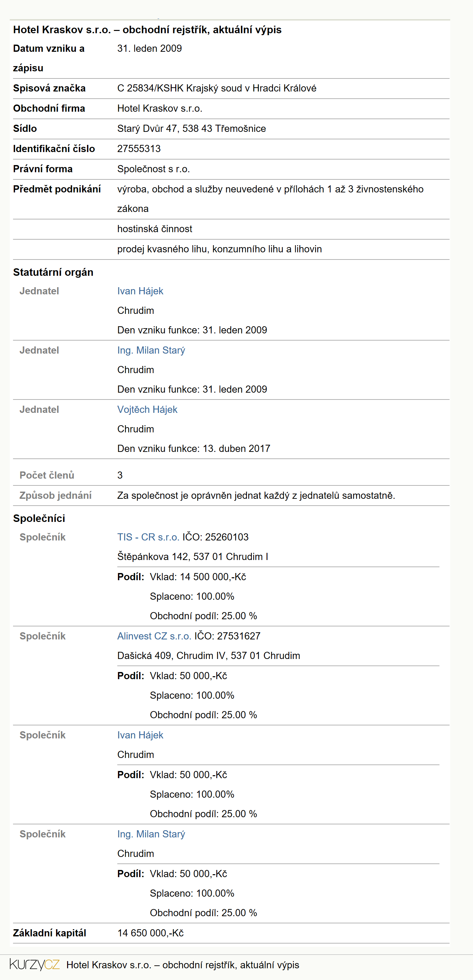Click identification number 27555313

click(x=139, y=149)
